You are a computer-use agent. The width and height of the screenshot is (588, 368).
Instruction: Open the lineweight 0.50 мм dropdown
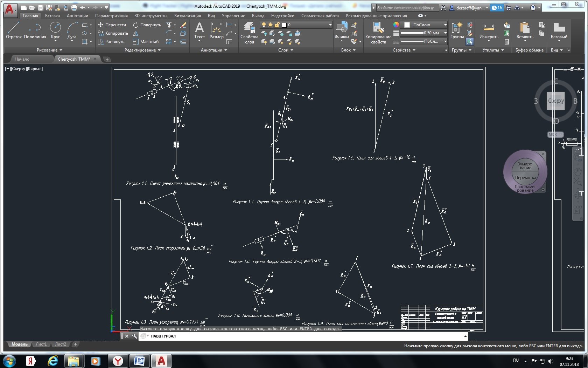pyautogui.click(x=445, y=33)
